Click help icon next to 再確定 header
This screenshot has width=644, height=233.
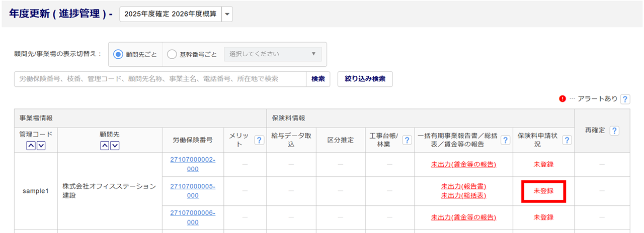pyautogui.click(x=614, y=131)
